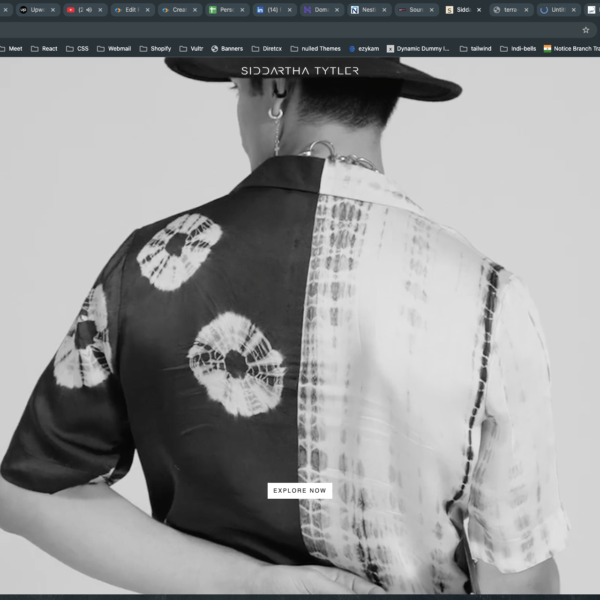The height and width of the screenshot is (600, 600).
Task: Switch to the LinkedIn (14) tab
Action: pos(274,10)
